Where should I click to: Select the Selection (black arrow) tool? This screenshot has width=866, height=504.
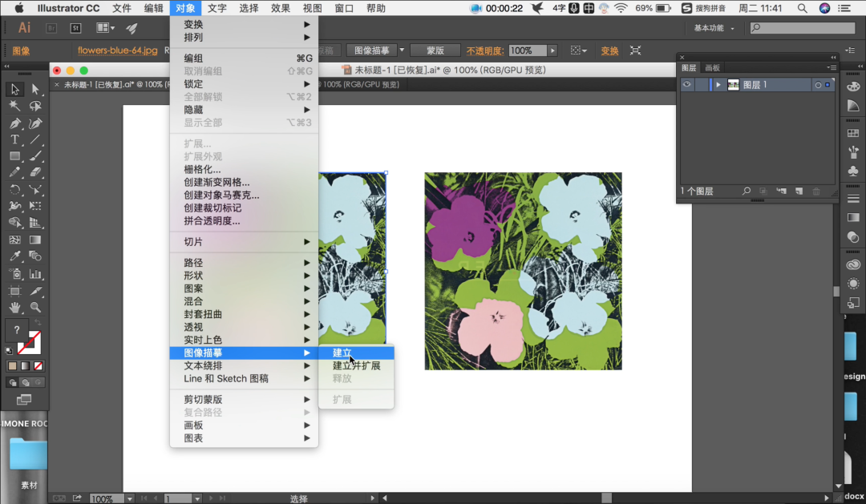pos(15,89)
